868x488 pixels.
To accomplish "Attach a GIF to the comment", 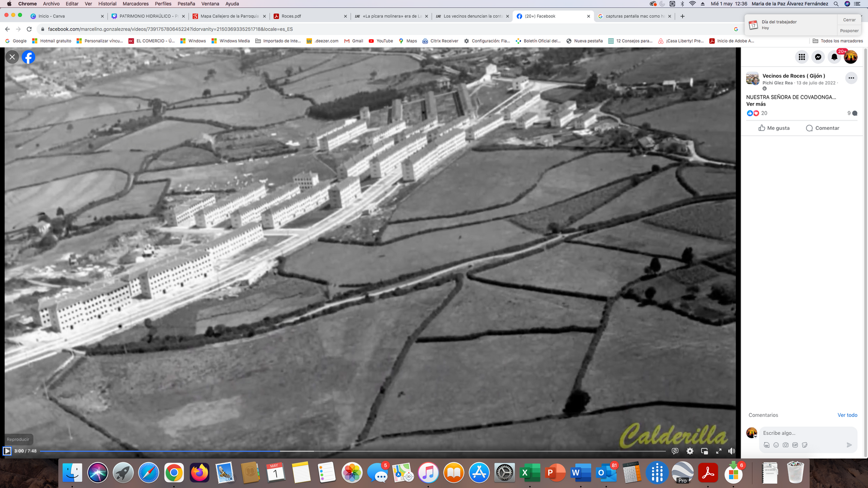I will [x=795, y=445].
